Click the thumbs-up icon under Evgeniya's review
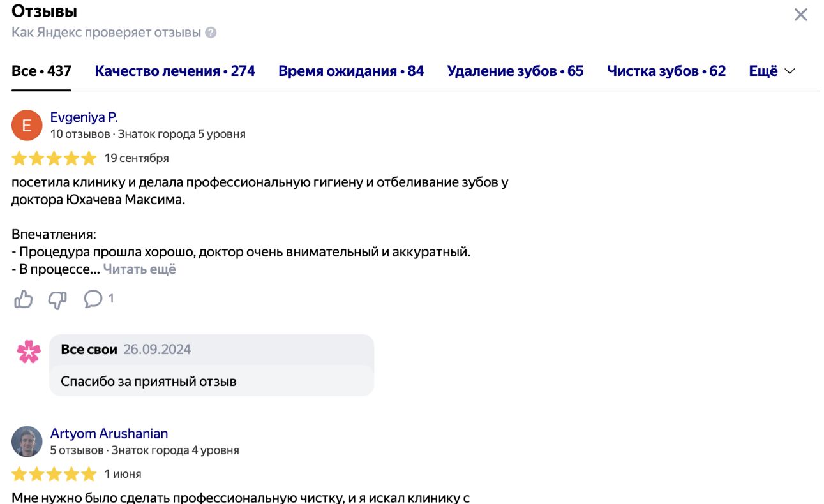Image resolution: width=824 pixels, height=504 pixels. click(x=24, y=299)
